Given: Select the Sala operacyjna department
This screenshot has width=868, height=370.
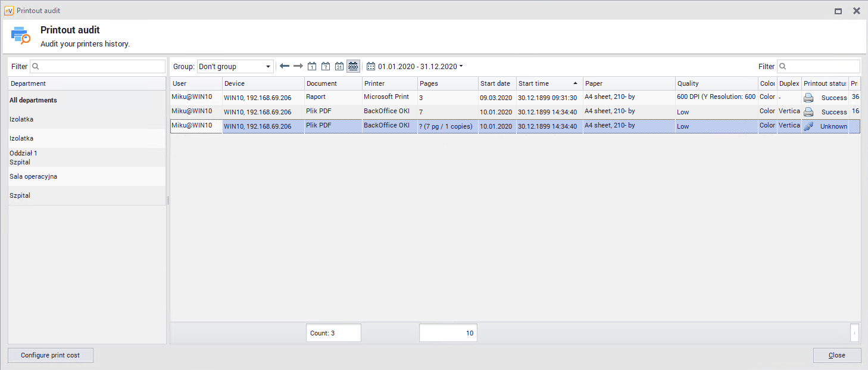Looking at the screenshot, I should (x=33, y=176).
